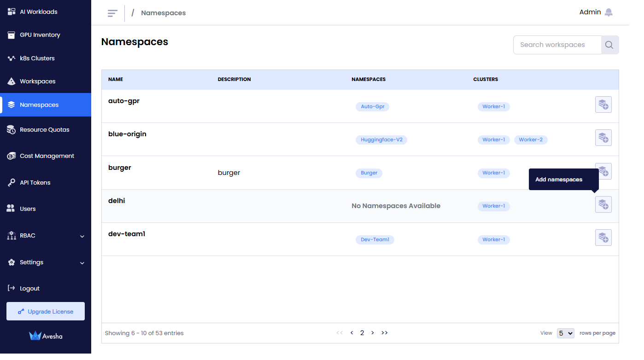Select Logout label
The height and width of the screenshot is (360, 644).
pyautogui.click(x=29, y=289)
